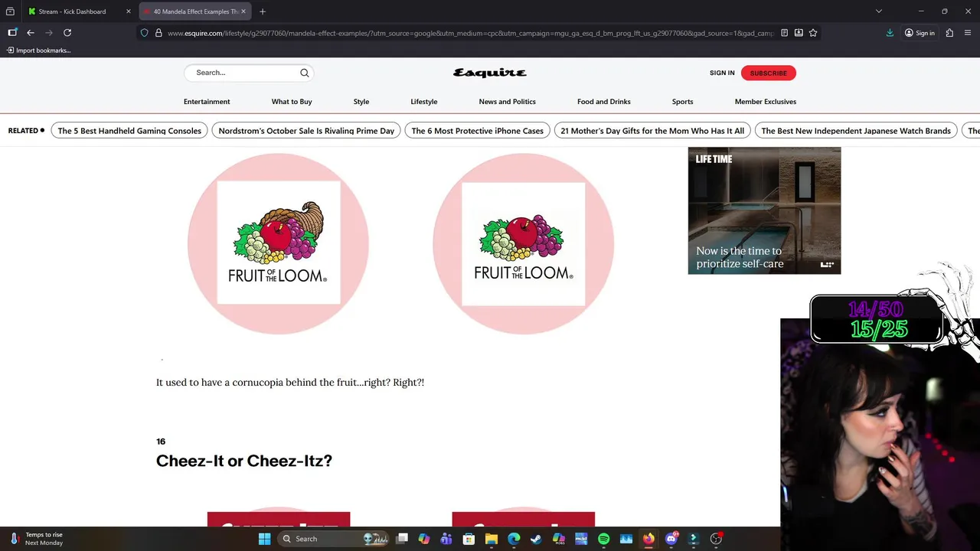Image resolution: width=980 pixels, height=551 pixels.
Task: Click the browser URL address bar
Action: (470, 33)
